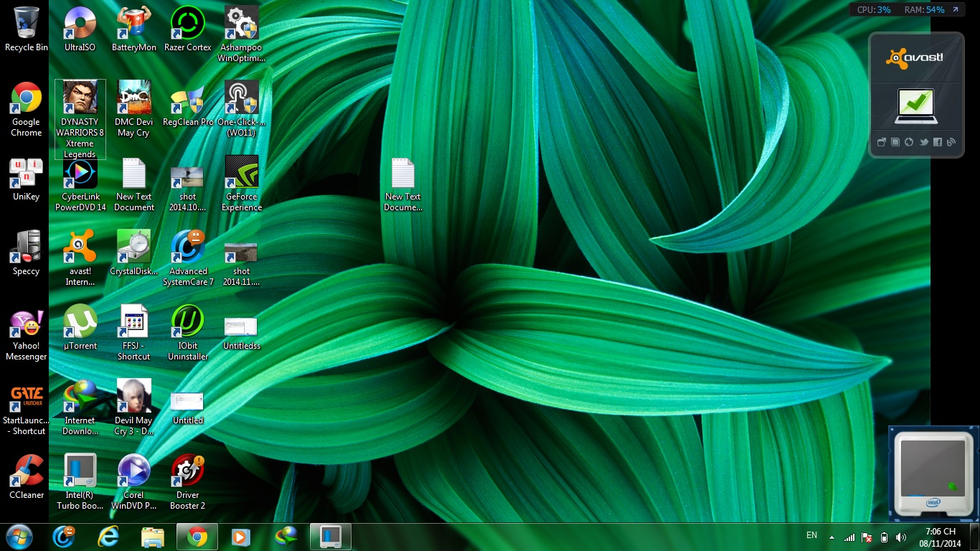Select the µTorrent desktop icon

80,322
